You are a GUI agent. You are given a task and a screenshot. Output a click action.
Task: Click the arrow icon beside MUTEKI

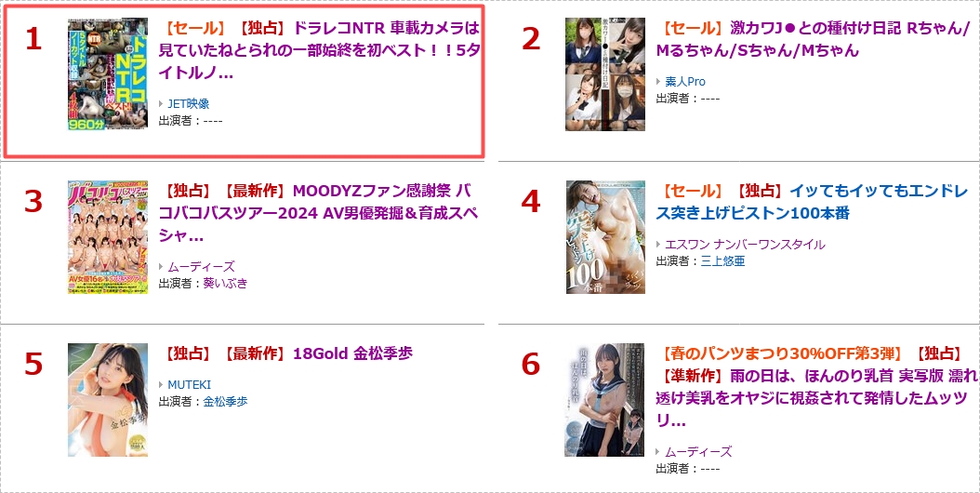[161, 385]
